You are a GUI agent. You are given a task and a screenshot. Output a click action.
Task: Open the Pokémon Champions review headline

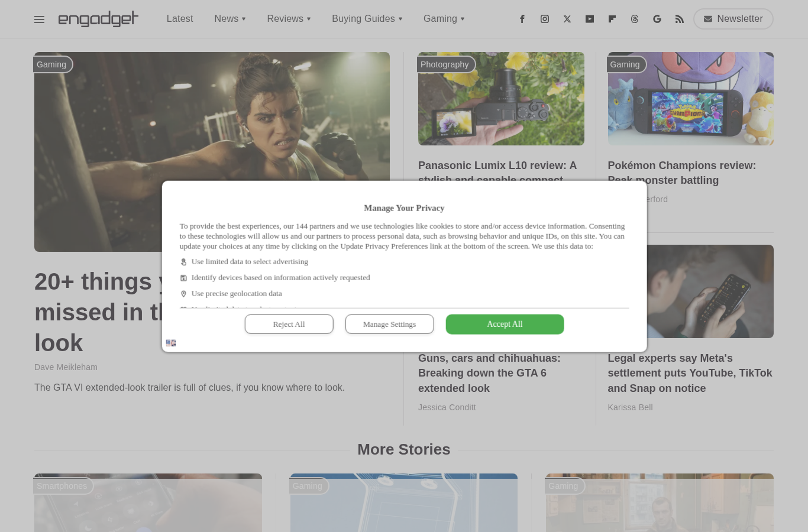coord(682,173)
